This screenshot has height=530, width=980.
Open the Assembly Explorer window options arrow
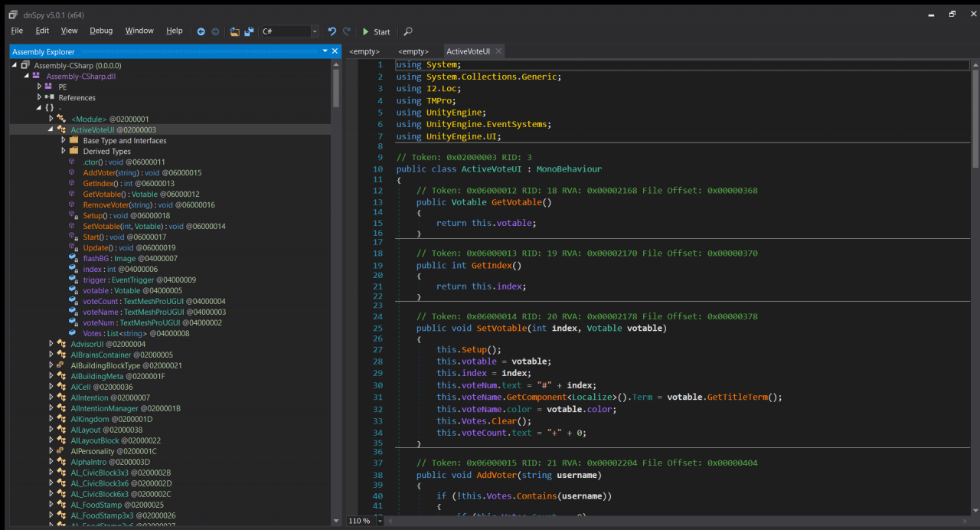tap(325, 51)
